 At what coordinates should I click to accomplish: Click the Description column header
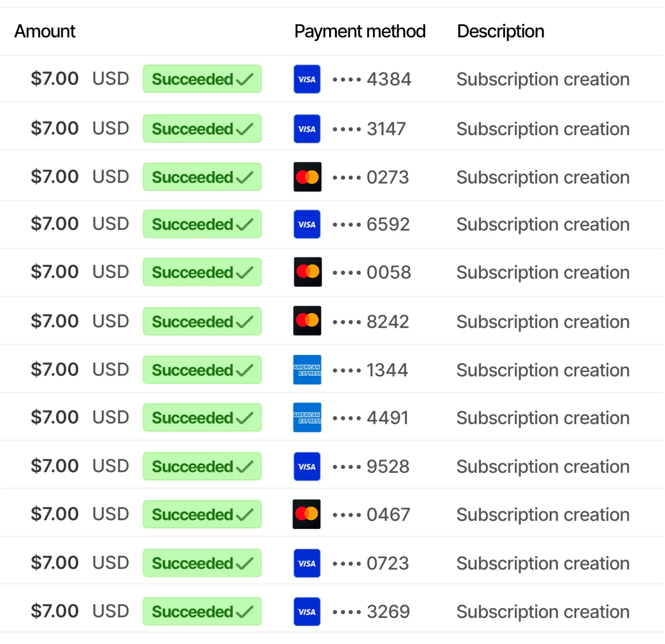pyautogui.click(x=500, y=32)
